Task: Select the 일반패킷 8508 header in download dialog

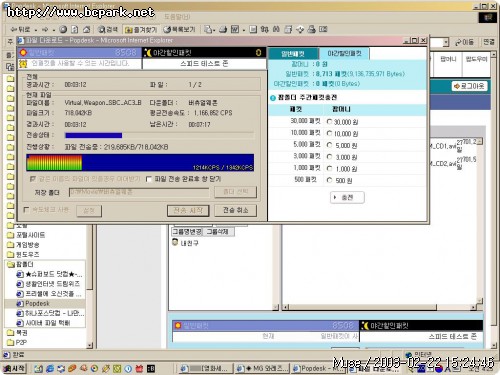Action: click(80, 53)
